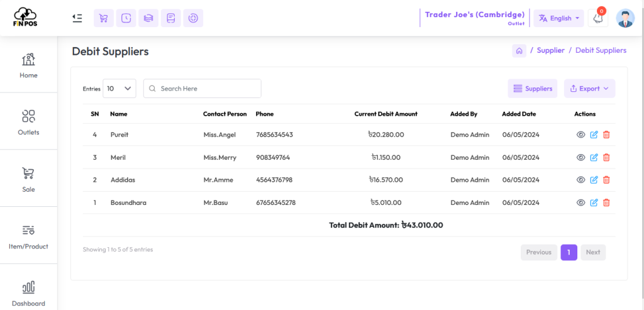
Task: Click the Search Here input field
Action: [x=202, y=88]
